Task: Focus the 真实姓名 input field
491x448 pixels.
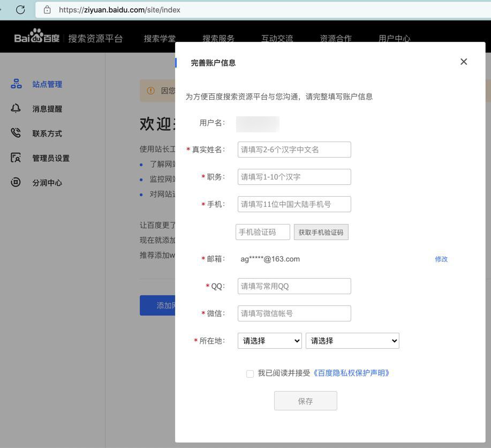Action: pos(294,150)
